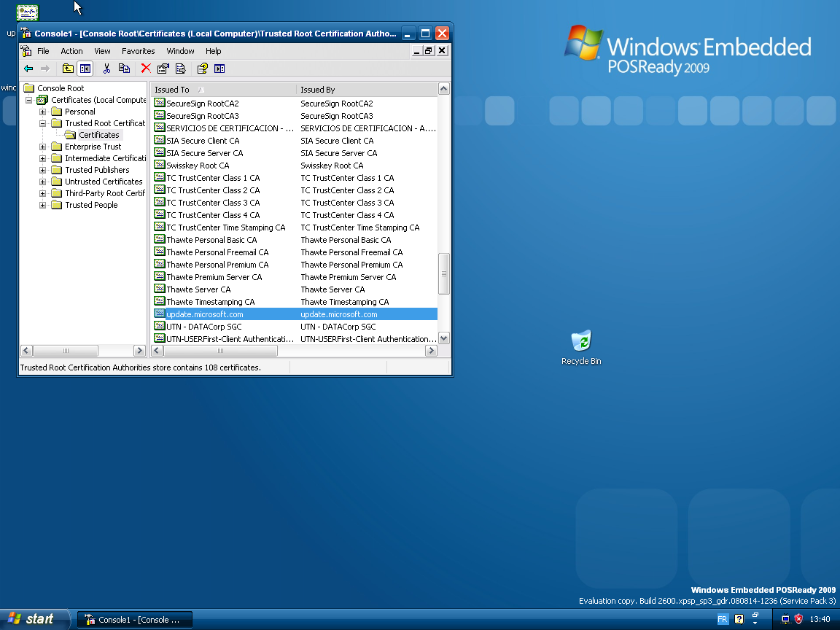Click the certificate icon for Swisskey Root CA
Screen dimensions: 840x630
coord(159,165)
